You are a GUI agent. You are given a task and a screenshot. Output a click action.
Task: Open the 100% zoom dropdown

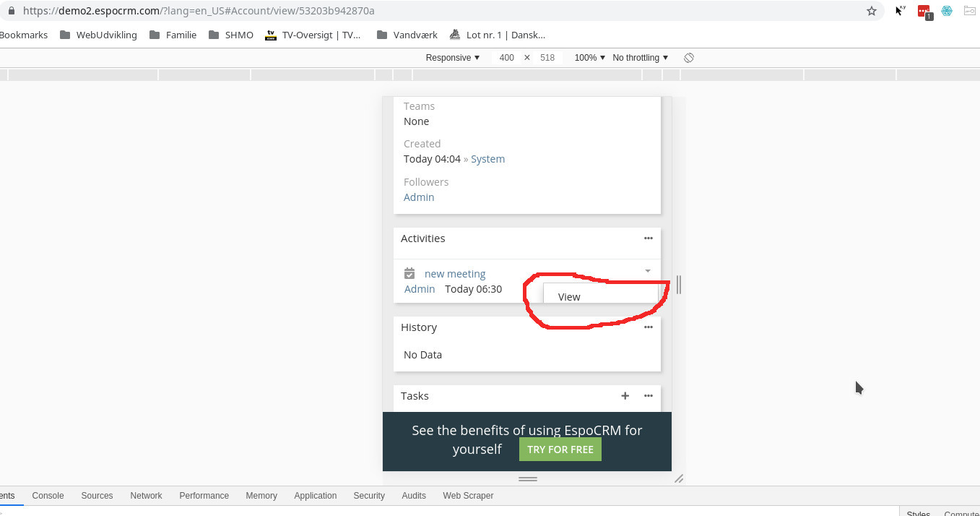click(589, 58)
